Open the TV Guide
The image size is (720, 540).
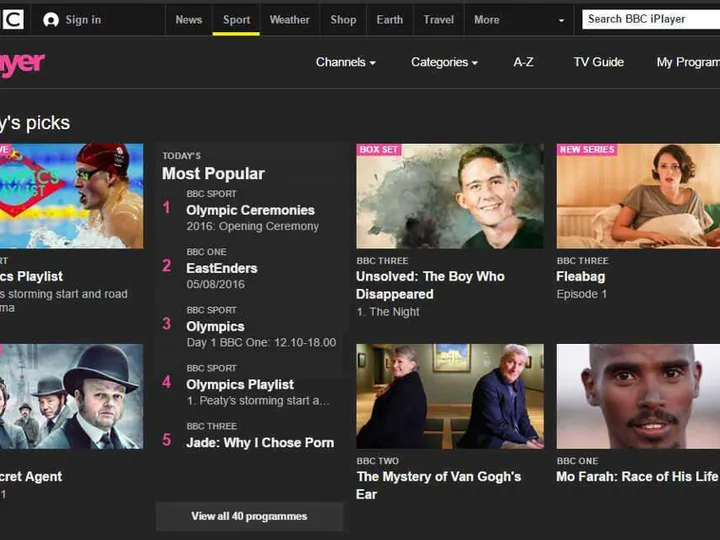click(x=598, y=62)
